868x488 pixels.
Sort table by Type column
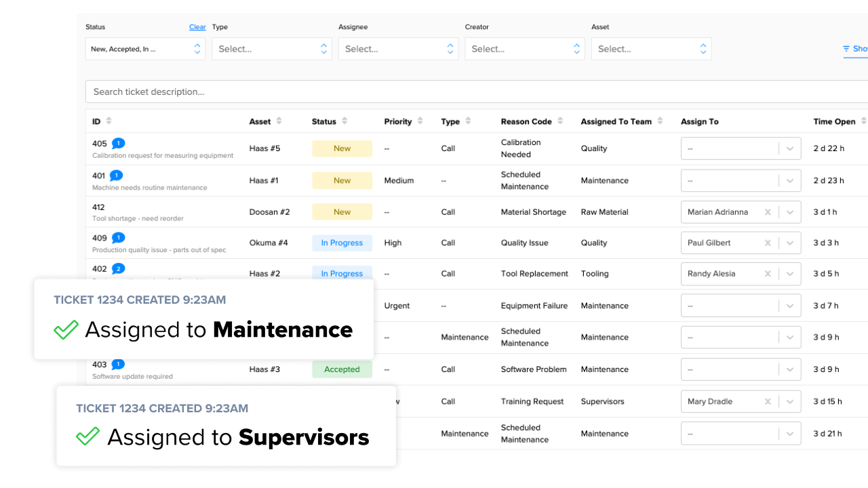coord(468,121)
